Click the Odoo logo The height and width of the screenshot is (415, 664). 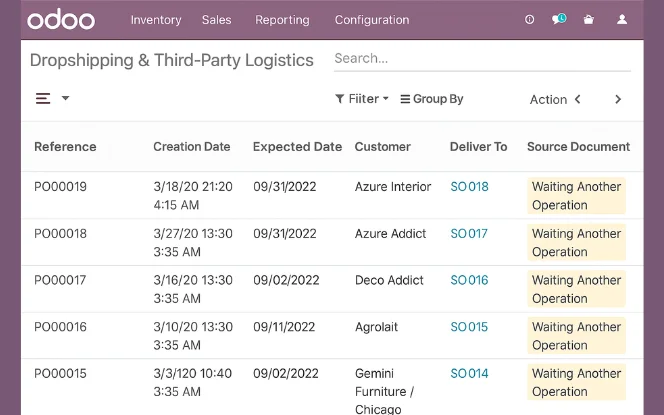[61, 19]
